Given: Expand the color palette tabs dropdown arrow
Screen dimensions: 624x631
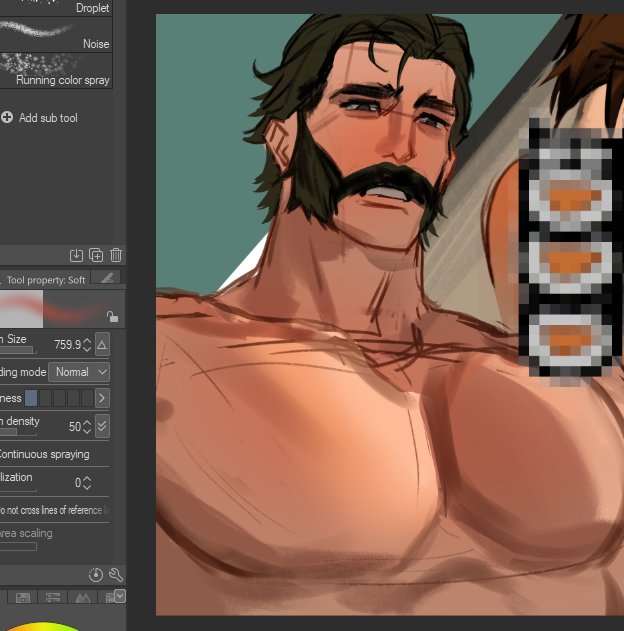Looking at the screenshot, I should [x=120, y=596].
